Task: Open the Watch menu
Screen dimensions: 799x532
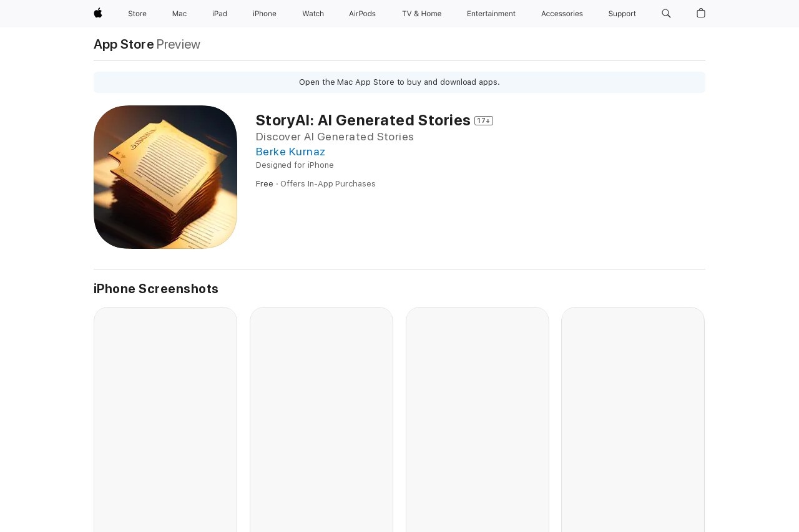Action: pyautogui.click(x=313, y=14)
